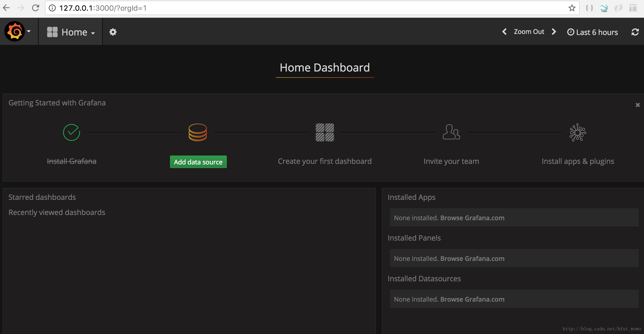Click the apps and plugins icon

pyautogui.click(x=578, y=133)
